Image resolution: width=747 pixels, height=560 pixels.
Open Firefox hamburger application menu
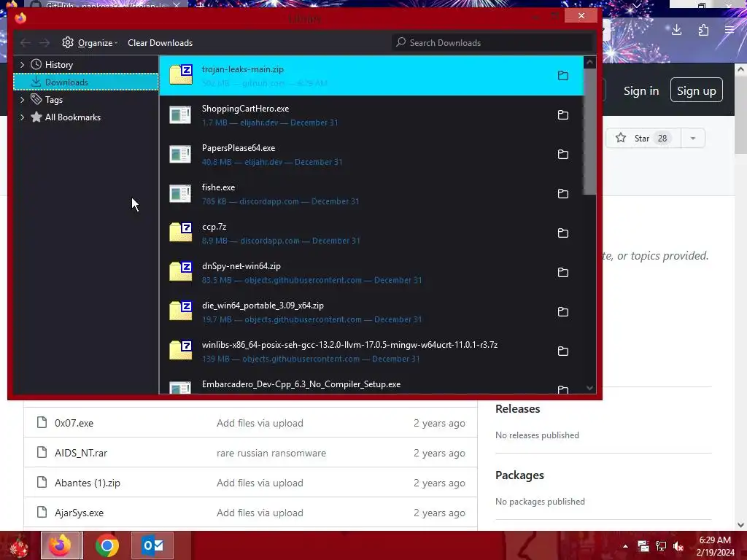tap(729, 31)
